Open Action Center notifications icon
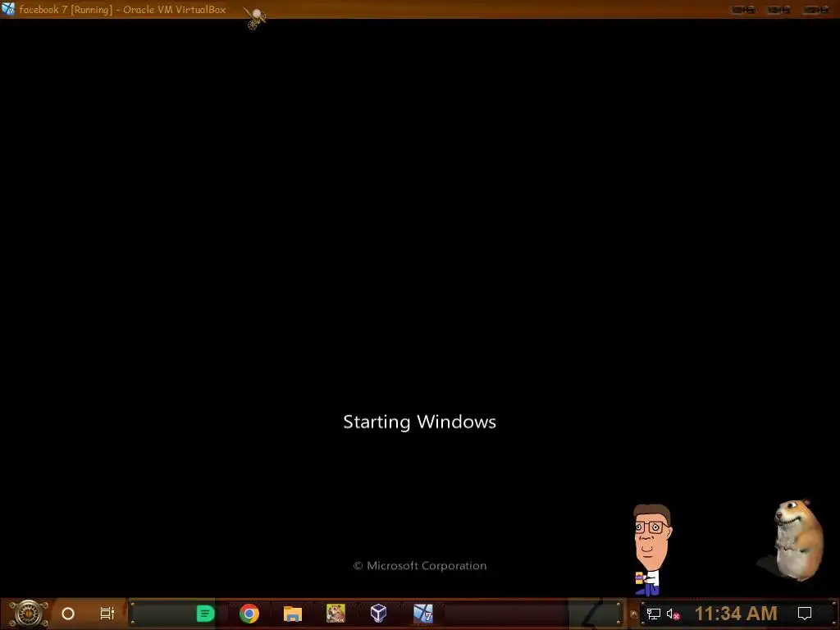Viewport: 840px width, 630px height. pos(805,614)
